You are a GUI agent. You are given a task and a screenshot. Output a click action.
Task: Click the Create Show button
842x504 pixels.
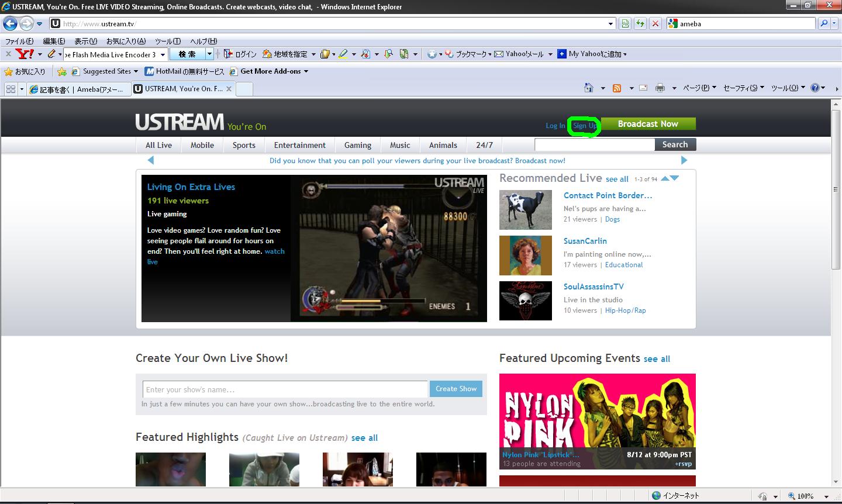[x=456, y=389]
